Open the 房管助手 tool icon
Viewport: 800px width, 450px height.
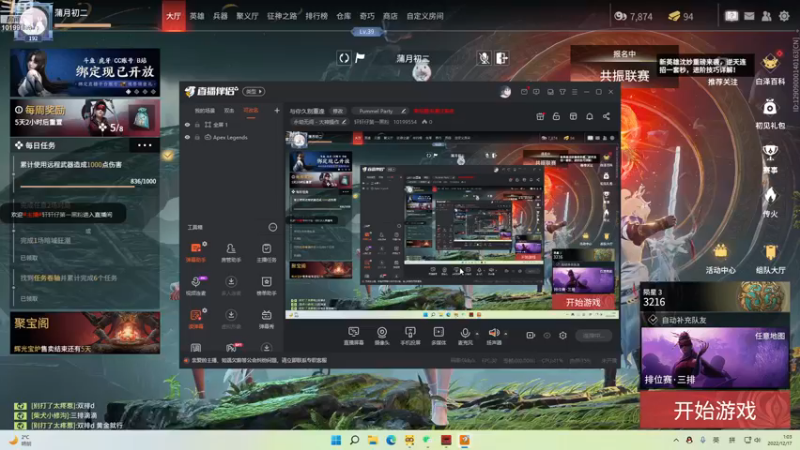pos(231,251)
